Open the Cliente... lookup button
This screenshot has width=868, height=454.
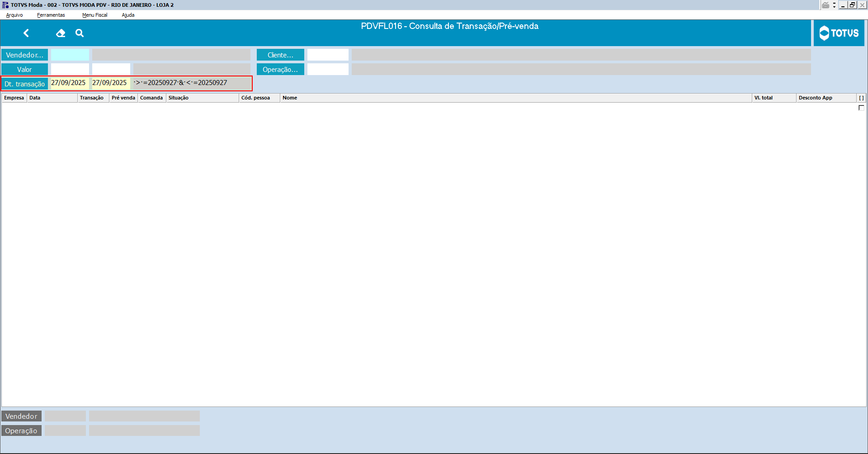(x=280, y=55)
